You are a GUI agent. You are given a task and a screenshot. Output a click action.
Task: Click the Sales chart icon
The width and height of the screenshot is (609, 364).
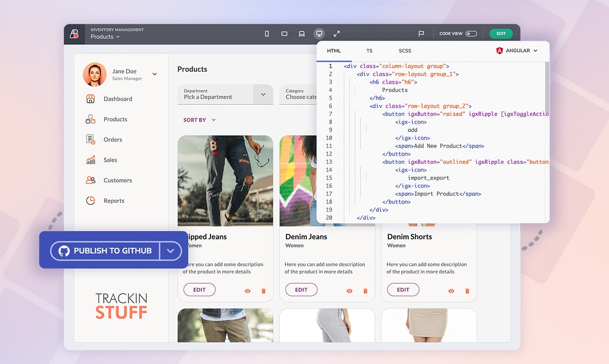point(90,160)
